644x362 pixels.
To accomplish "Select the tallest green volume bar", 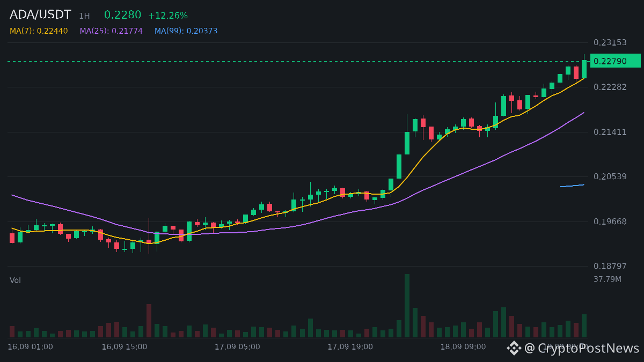I will [407, 306].
